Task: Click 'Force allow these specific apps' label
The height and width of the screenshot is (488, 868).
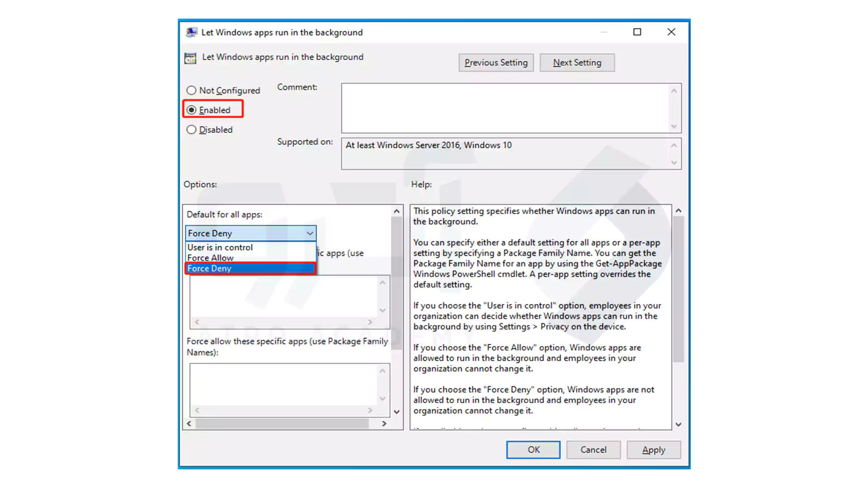Action: [287, 347]
